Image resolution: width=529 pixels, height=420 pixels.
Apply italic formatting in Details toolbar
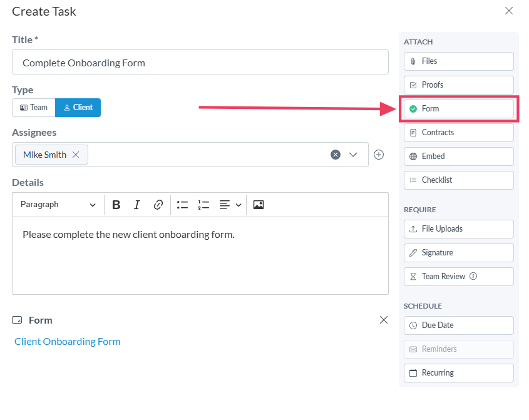(x=137, y=205)
